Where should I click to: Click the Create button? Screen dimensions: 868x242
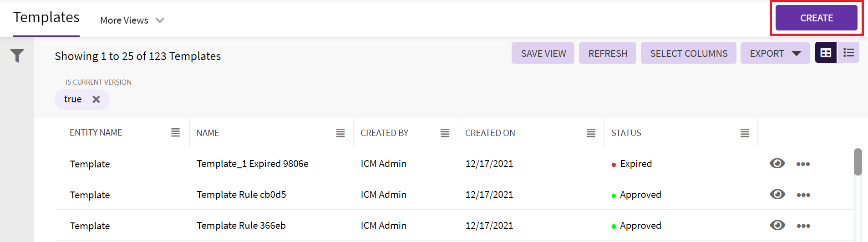816,18
